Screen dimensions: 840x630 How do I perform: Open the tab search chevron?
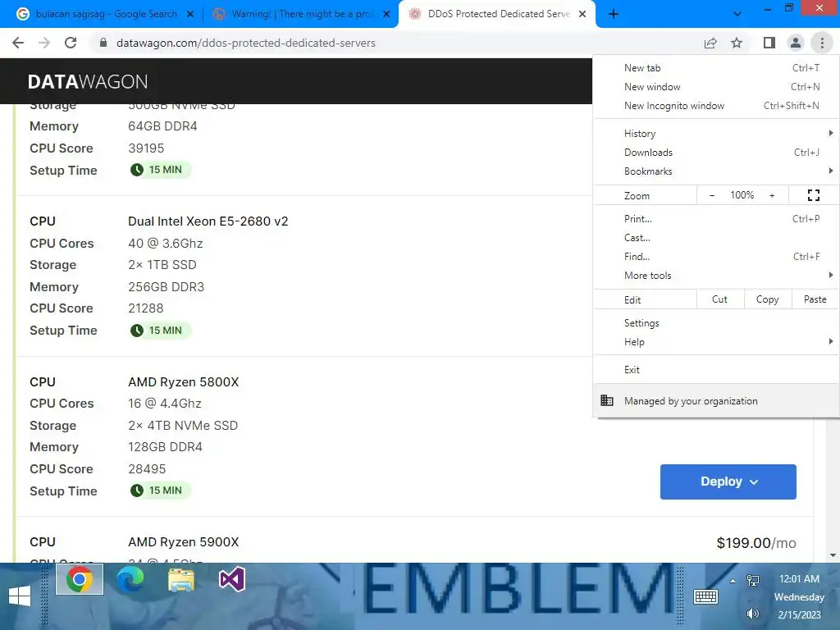click(737, 14)
